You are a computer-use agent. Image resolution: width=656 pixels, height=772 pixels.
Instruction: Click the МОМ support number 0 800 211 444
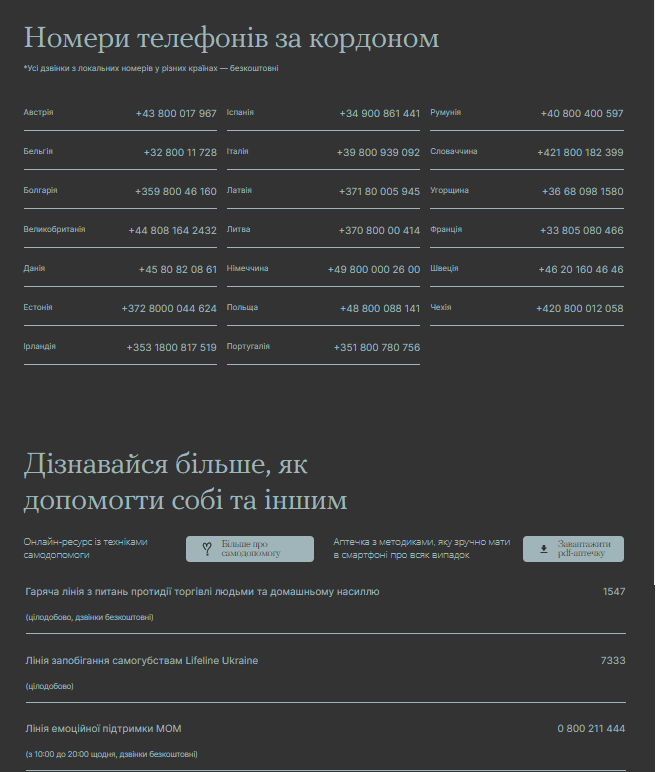591,729
